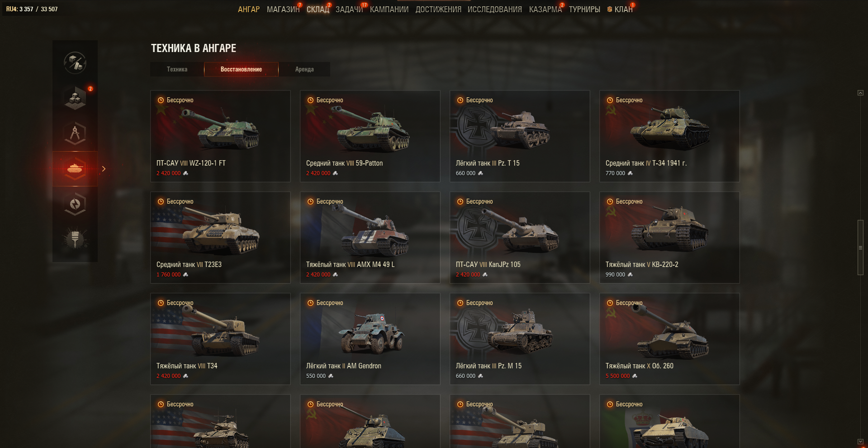868x448 pixels.
Task: Click the vertical scrollbar handle
Action: [x=860, y=248]
